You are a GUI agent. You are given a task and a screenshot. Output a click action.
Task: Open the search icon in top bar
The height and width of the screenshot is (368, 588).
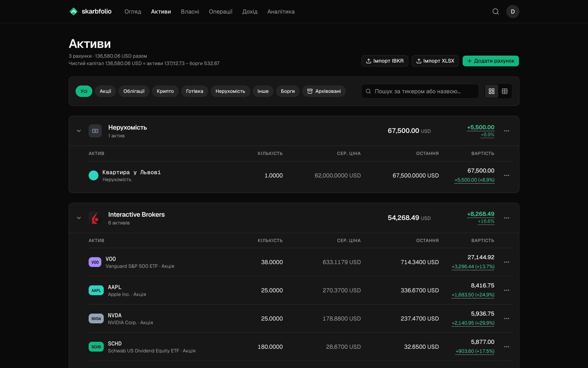coord(496,11)
